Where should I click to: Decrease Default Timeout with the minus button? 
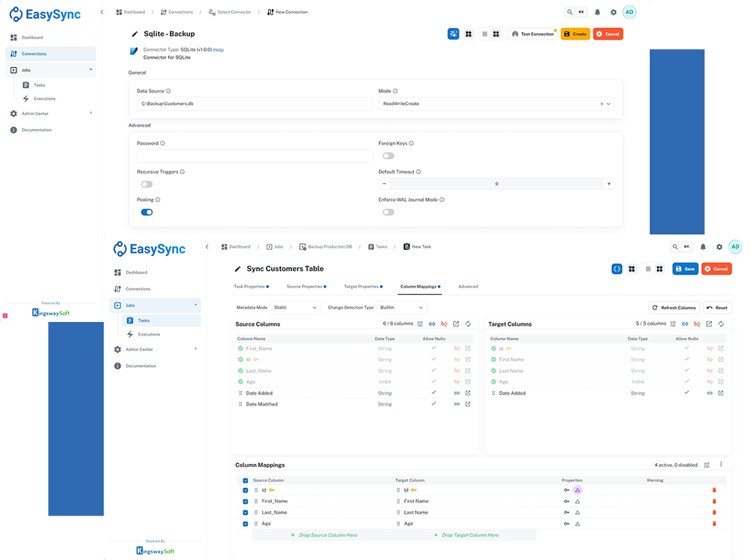[x=384, y=184]
